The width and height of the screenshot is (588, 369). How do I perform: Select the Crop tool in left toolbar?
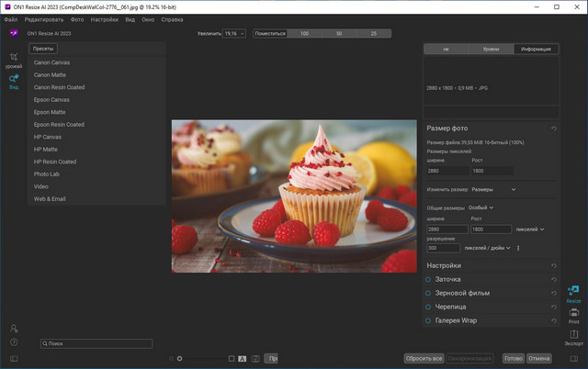[x=14, y=59]
